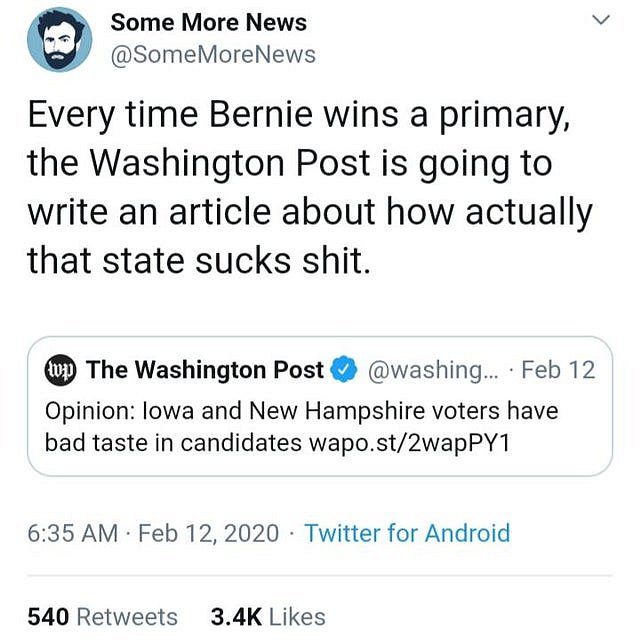This screenshot has width=640, height=640.
Task: Click the 6:35 AM timestamp
Action: [73, 533]
